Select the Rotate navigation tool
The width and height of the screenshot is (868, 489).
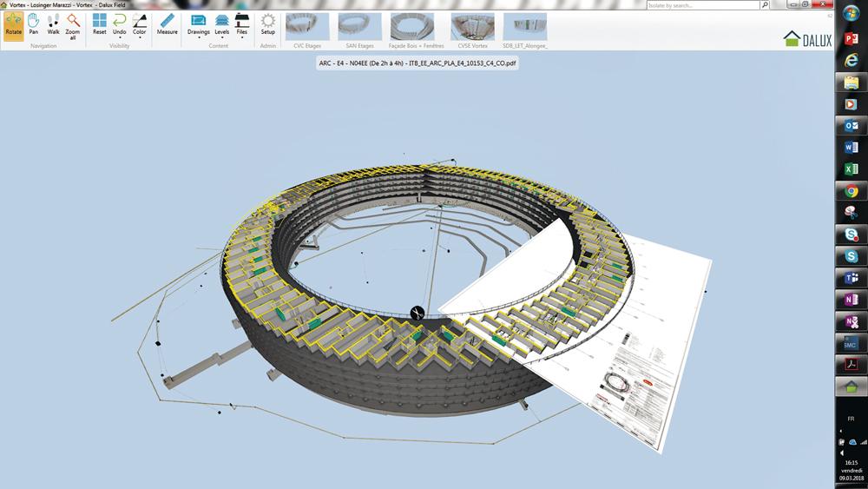coord(13,25)
